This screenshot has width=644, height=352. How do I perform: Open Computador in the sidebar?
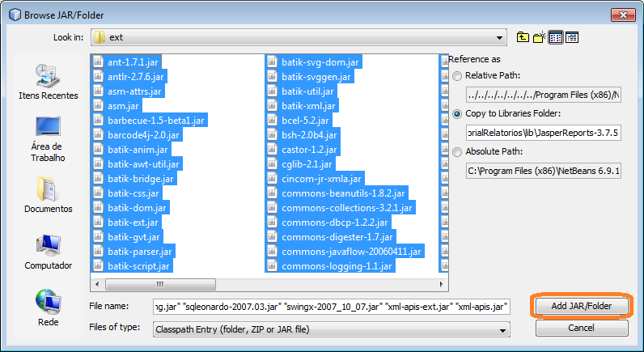48,252
